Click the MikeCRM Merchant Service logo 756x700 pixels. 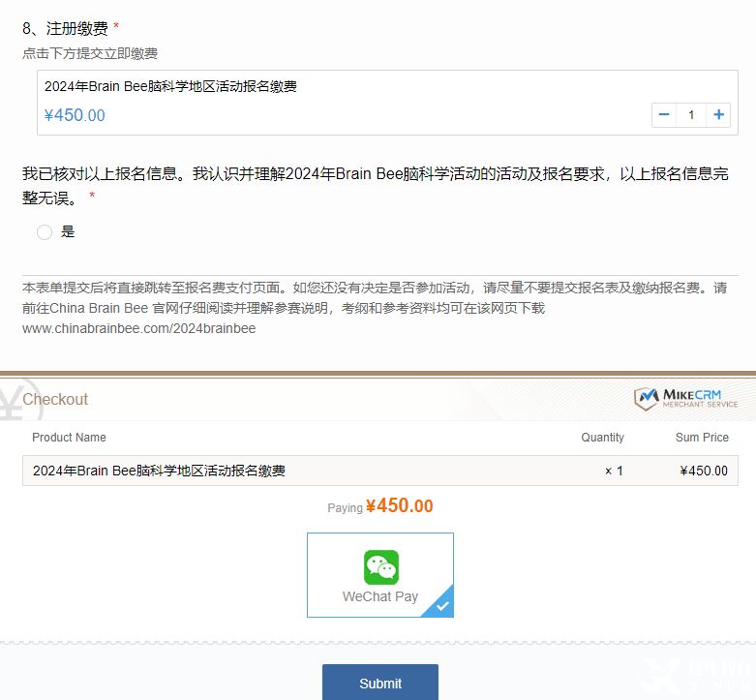(x=685, y=398)
